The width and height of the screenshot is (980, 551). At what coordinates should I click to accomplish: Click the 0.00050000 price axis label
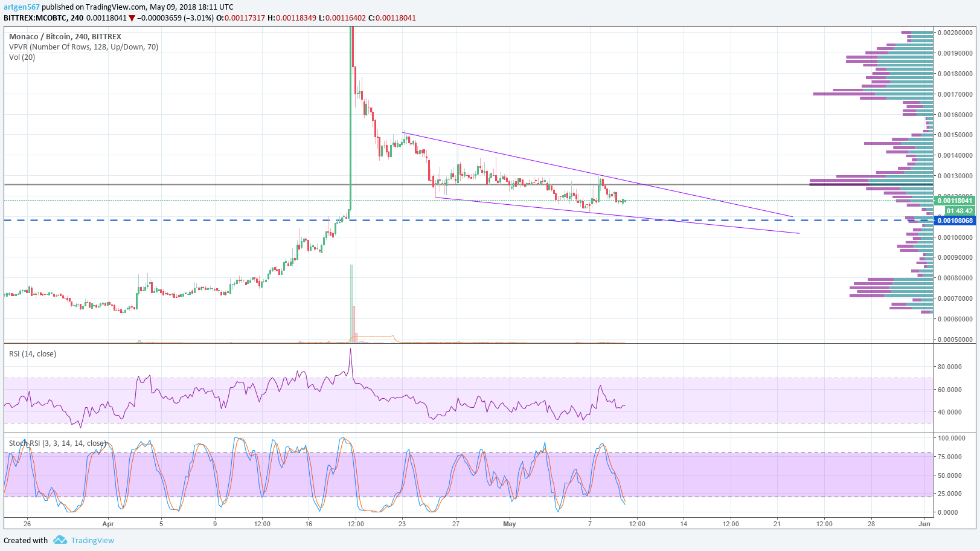[x=955, y=340]
